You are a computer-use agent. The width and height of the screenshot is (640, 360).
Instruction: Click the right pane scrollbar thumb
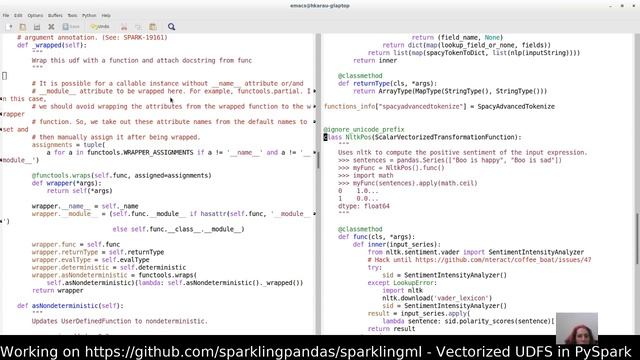(x=637, y=239)
